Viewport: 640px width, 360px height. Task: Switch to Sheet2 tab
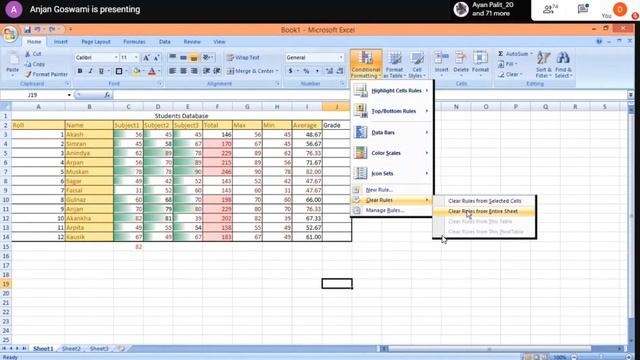(x=71, y=349)
